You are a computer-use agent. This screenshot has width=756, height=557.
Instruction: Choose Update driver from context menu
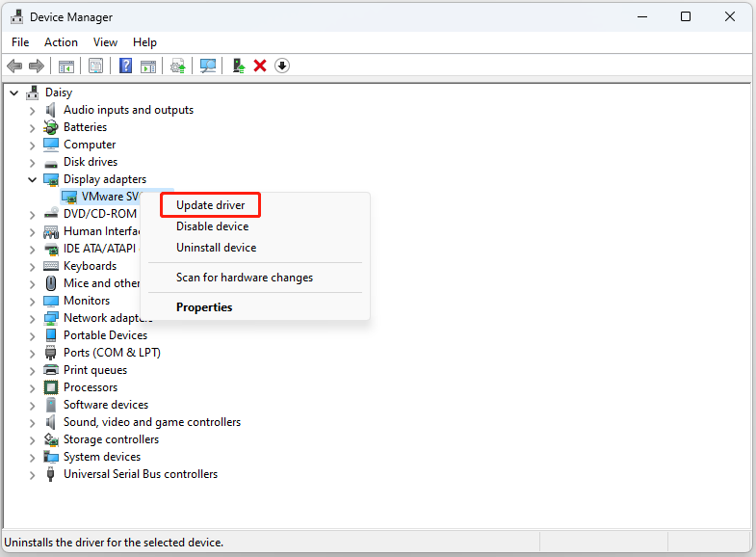pyautogui.click(x=210, y=205)
